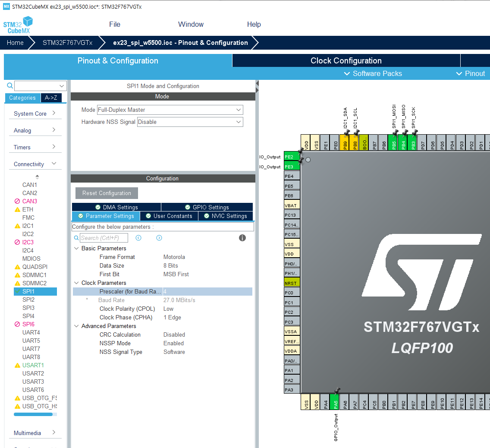Open the GPIO Settings tab
Viewport: 490px width, 448px height.
coord(207,207)
